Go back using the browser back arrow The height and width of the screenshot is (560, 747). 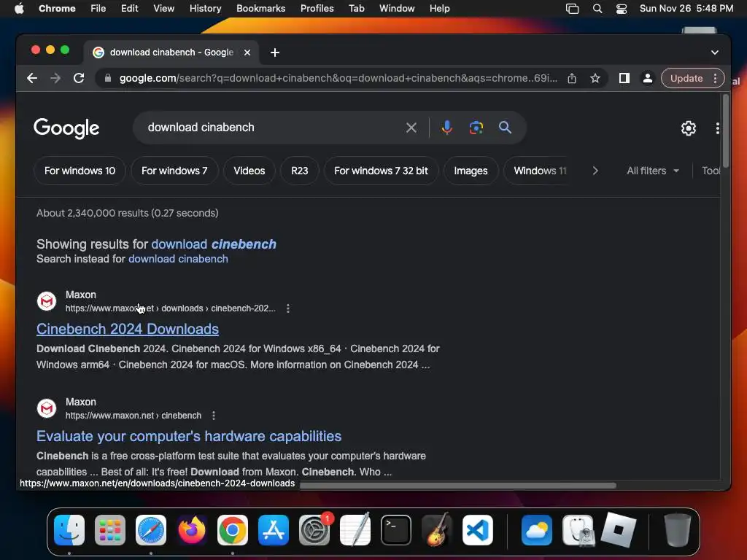[32, 78]
